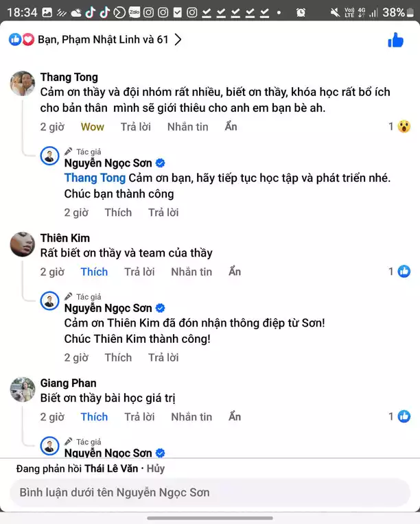Open Thang Tong's profile picture

[x=23, y=84]
